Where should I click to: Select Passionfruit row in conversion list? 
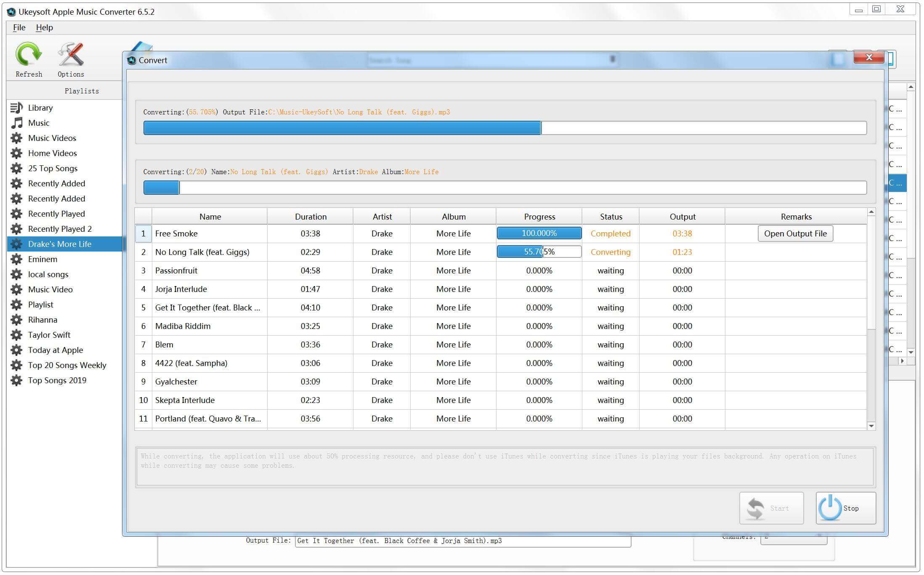coord(210,270)
